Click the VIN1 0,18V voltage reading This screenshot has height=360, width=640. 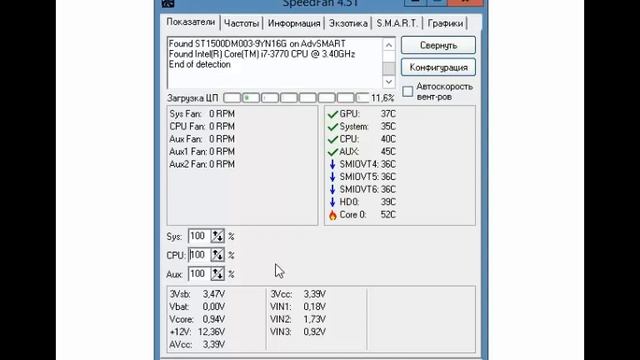click(298, 307)
